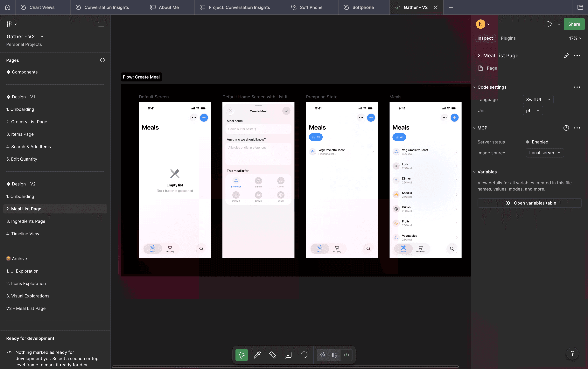588x369 pixels.
Task: Switch to Draw mode in bottom toolbar
Action: [323, 355]
